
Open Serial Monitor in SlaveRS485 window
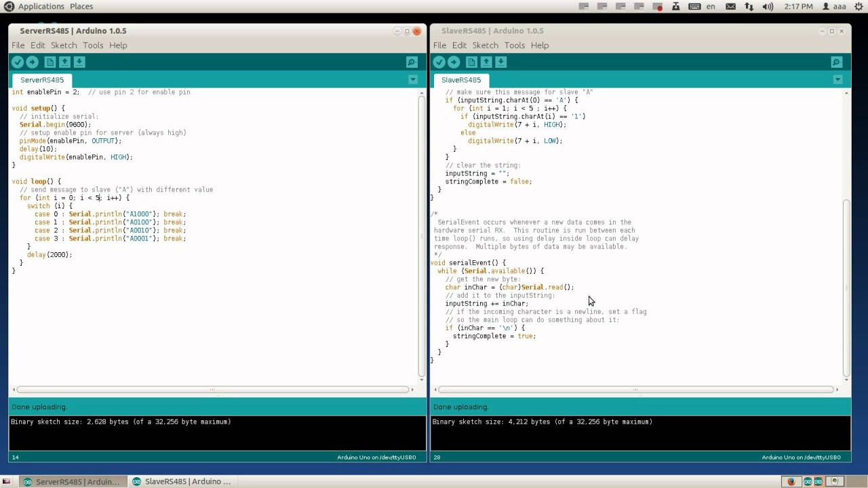pyautogui.click(x=837, y=62)
